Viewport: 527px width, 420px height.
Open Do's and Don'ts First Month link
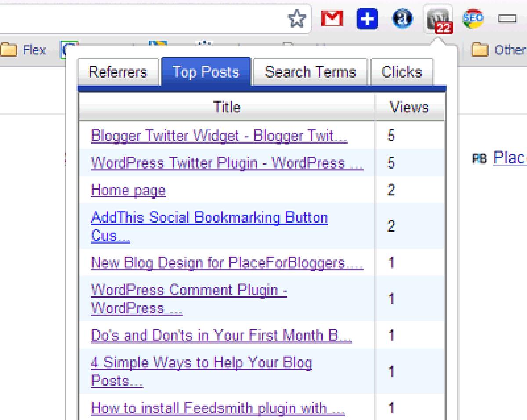[221, 335]
